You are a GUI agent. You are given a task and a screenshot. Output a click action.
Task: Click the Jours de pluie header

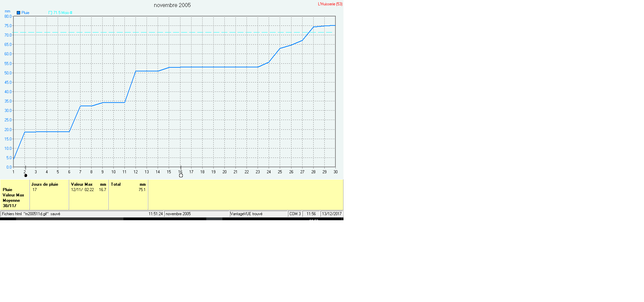tap(45, 184)
